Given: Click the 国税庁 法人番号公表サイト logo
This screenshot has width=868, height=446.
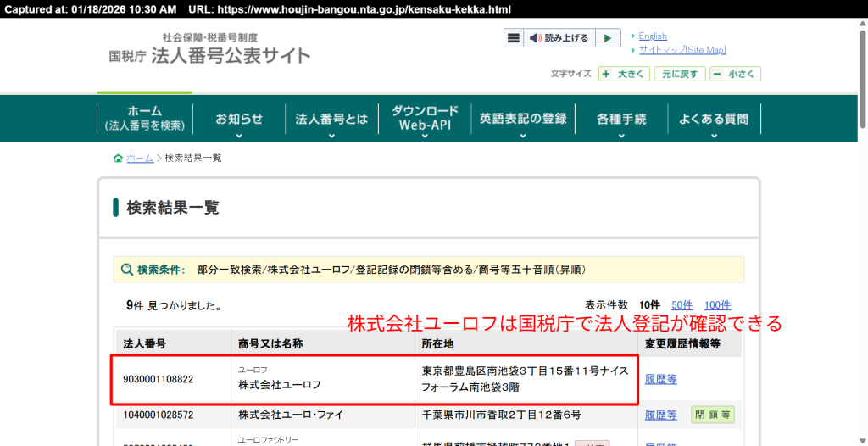Looking at the screenshot, I should pos(209,49).
